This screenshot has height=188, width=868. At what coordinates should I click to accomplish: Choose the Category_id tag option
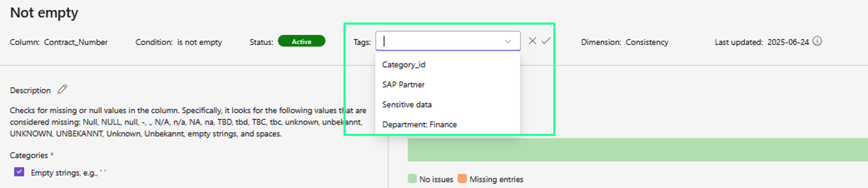[x=404, y=65]
